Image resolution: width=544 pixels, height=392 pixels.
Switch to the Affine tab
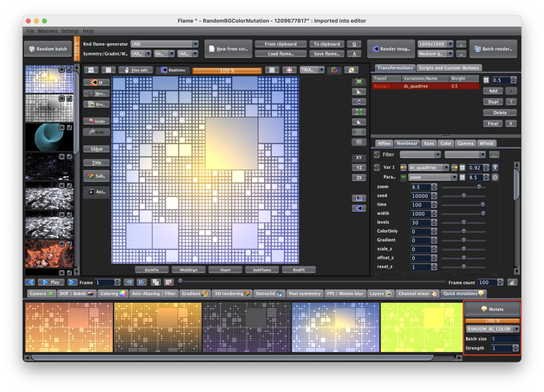click(x=384, y=143)
